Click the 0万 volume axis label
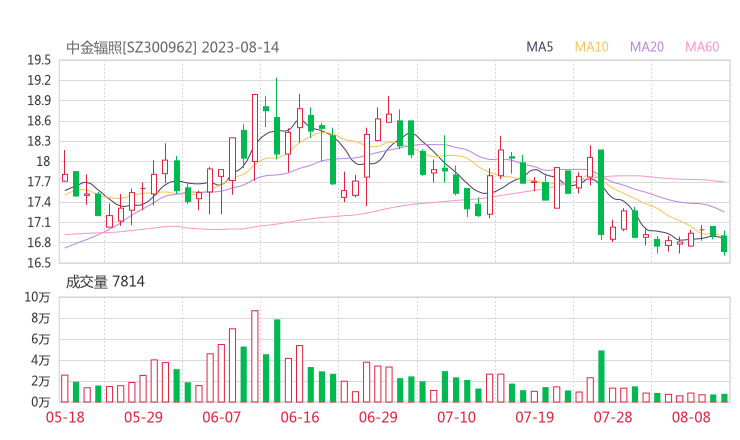The width and height of the screenshot is (740, 440). 41,402
